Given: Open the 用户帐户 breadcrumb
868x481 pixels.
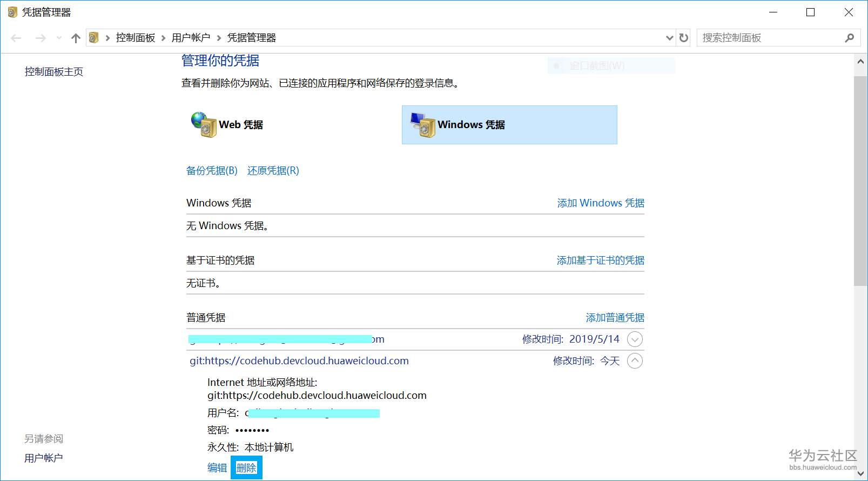Looking at the screenshot, I should point(191,38).
